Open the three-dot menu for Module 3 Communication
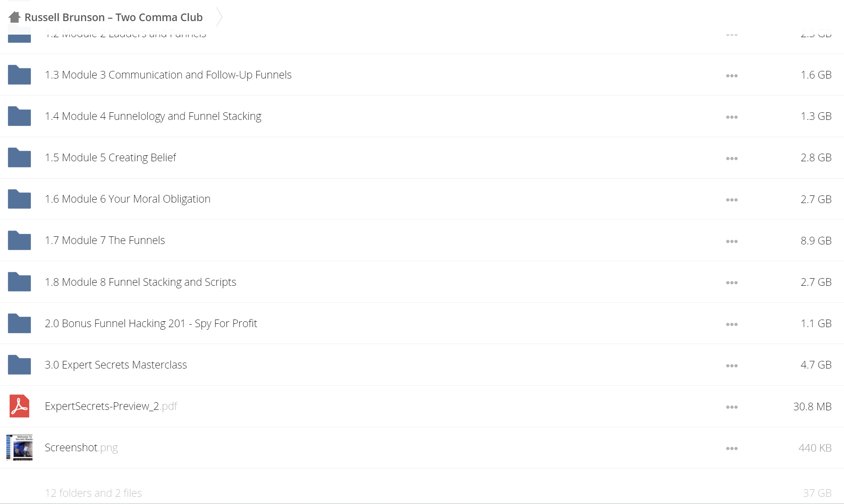The width and height of the screenshot is (844, 504). pyautogui.click(x=732, y=76)
